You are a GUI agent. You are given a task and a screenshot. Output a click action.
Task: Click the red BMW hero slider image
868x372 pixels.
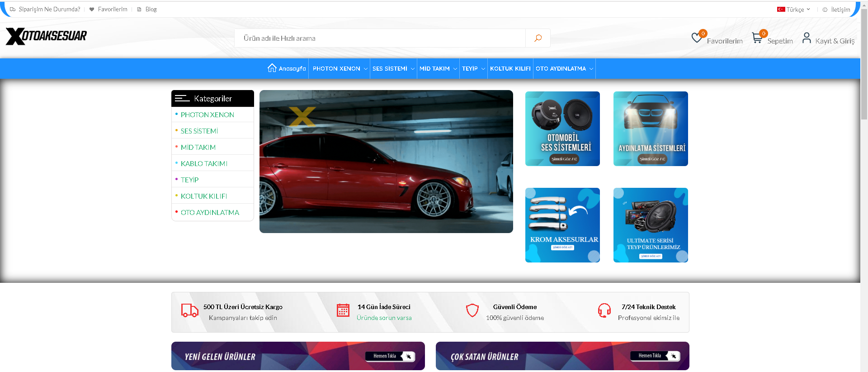(x=386, y=162)
